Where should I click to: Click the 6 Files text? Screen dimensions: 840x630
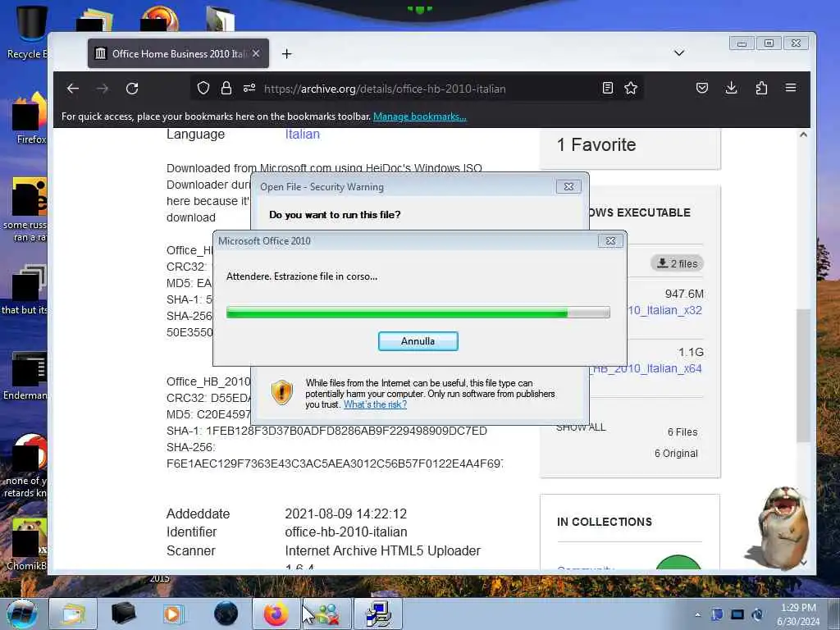pyautogui.click(x=682, y=431)
